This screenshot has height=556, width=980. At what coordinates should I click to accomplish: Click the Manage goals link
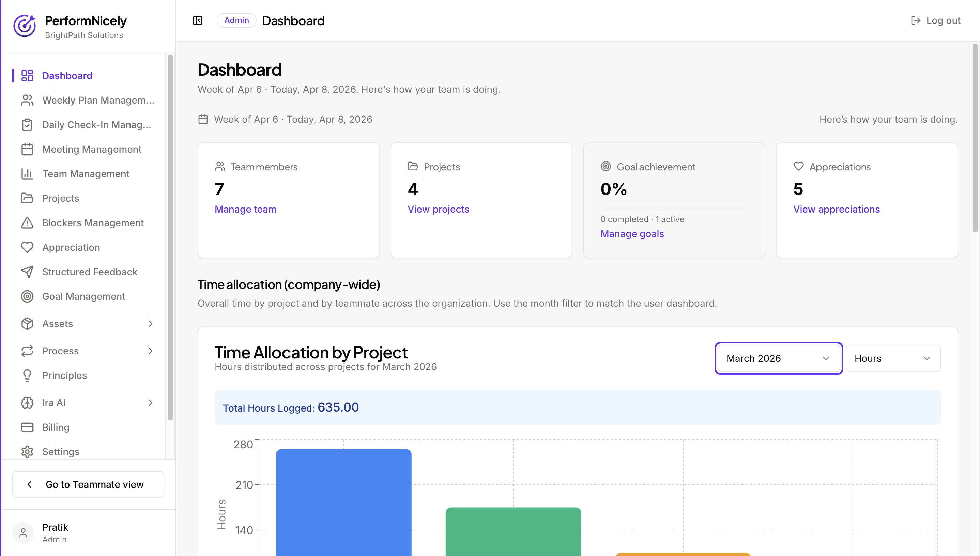pyautogui.click(x=632, y=234)
